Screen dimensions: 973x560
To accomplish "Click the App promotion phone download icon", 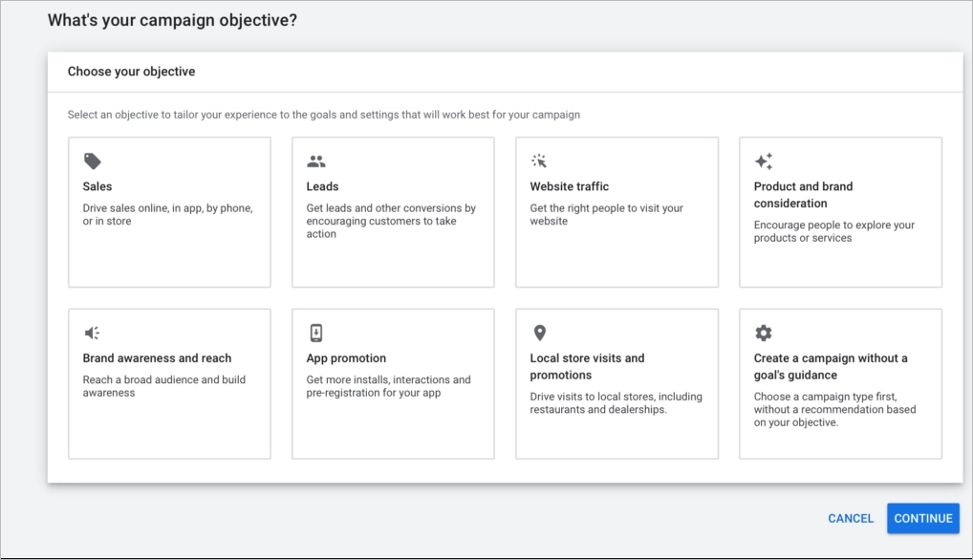I will (316, 334).
